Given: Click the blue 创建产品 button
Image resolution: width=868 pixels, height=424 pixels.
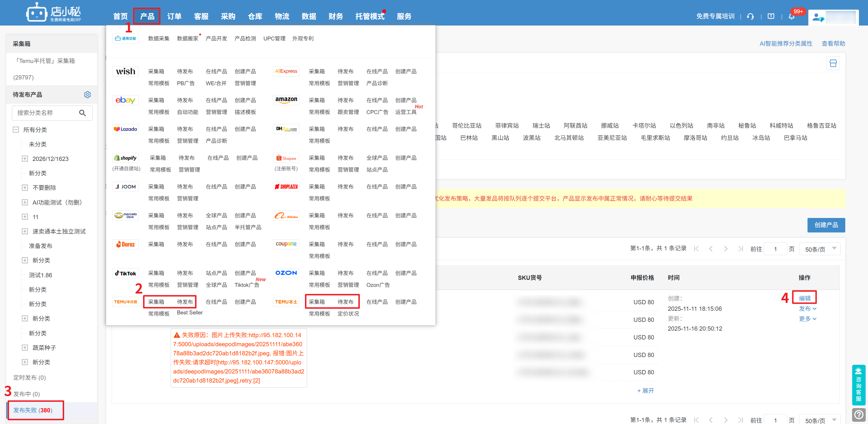Looking at the screenshot, I should point(826,225).
